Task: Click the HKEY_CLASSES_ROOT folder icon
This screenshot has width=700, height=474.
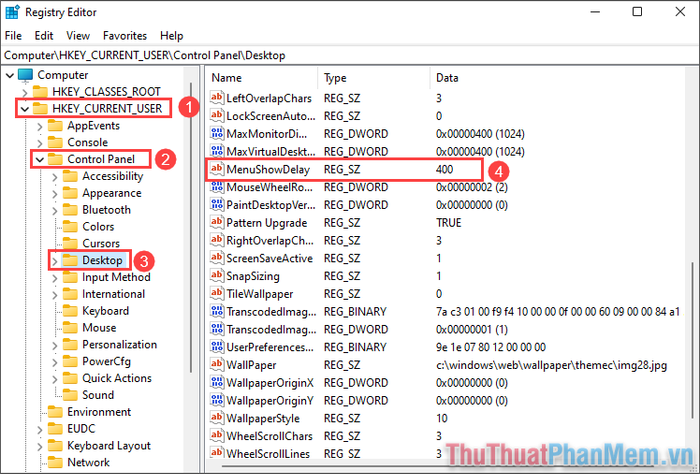Action: pyautogui.click(x=40, y=91)
